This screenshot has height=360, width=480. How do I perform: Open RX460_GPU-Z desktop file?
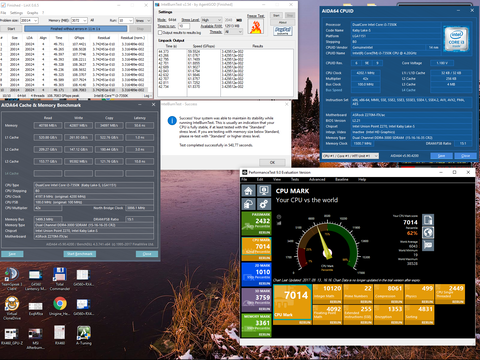tap(12, 336)
